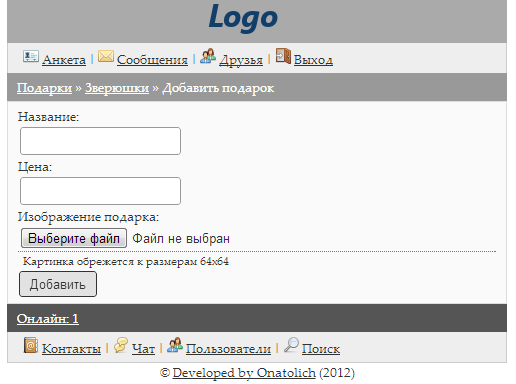Click the Выберите файл button
Image resolution: width=516 pixels, height=384 pixels.
pos(74,238)
